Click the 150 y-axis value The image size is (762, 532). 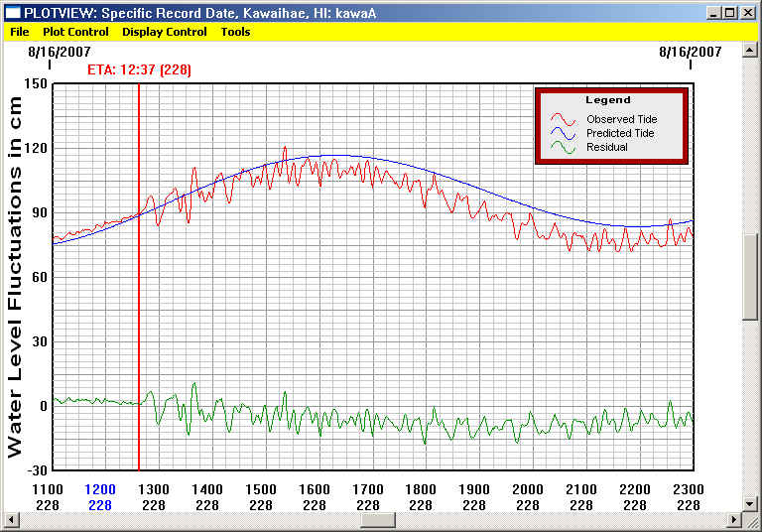(37, 83)
